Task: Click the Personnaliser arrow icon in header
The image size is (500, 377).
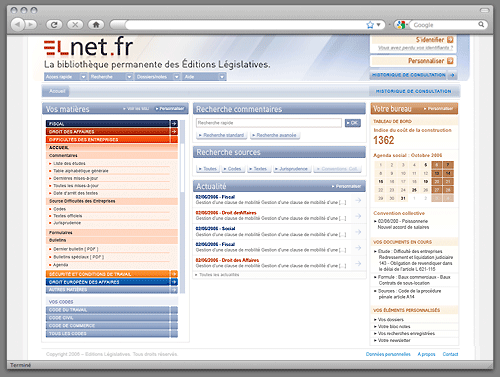Action: (450, 61)
